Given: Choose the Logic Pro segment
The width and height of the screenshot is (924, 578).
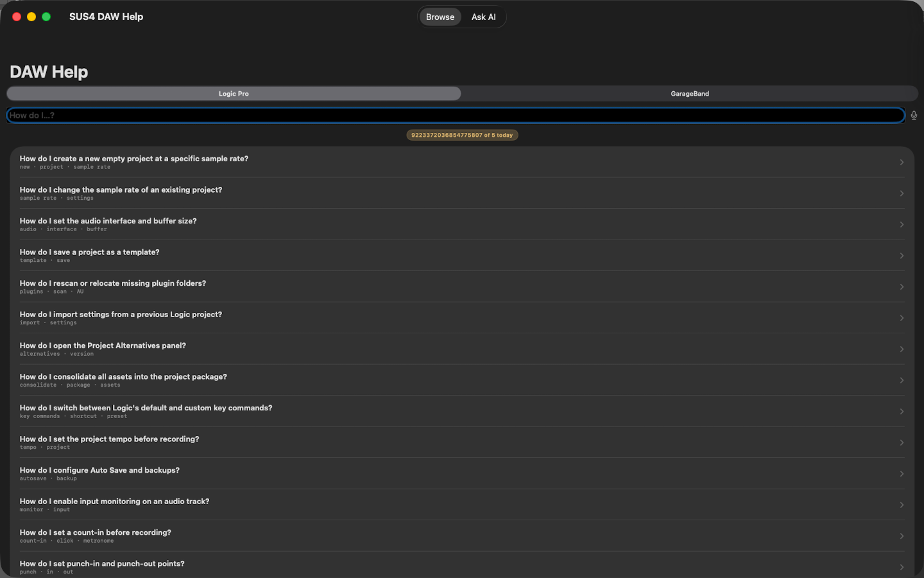Looking at the screenshot, I should 234,94.
